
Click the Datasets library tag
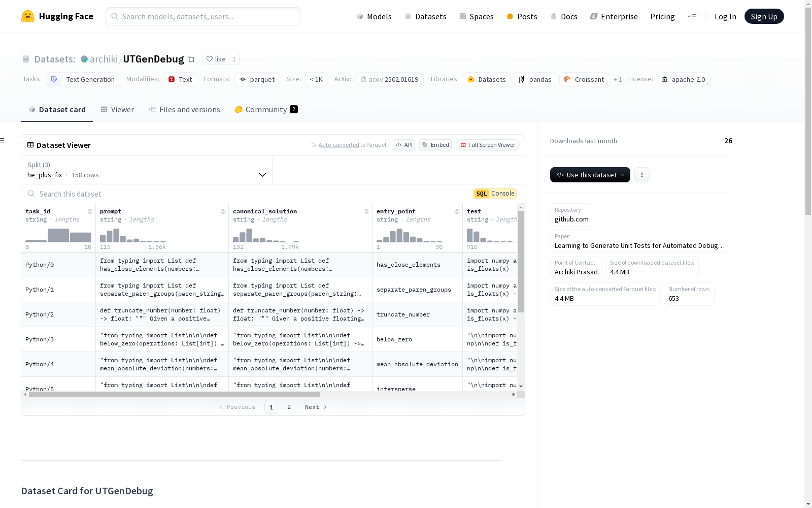point(487,79)
